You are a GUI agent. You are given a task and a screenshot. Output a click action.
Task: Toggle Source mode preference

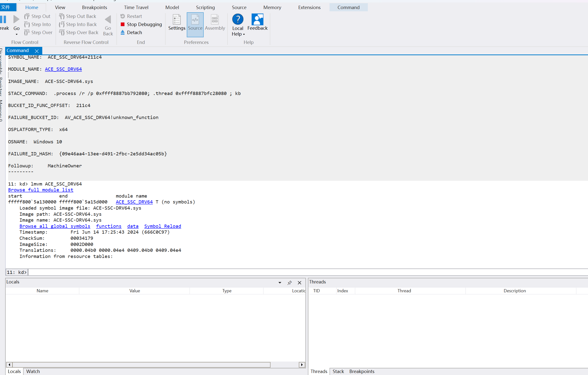(x=195, y=25)
